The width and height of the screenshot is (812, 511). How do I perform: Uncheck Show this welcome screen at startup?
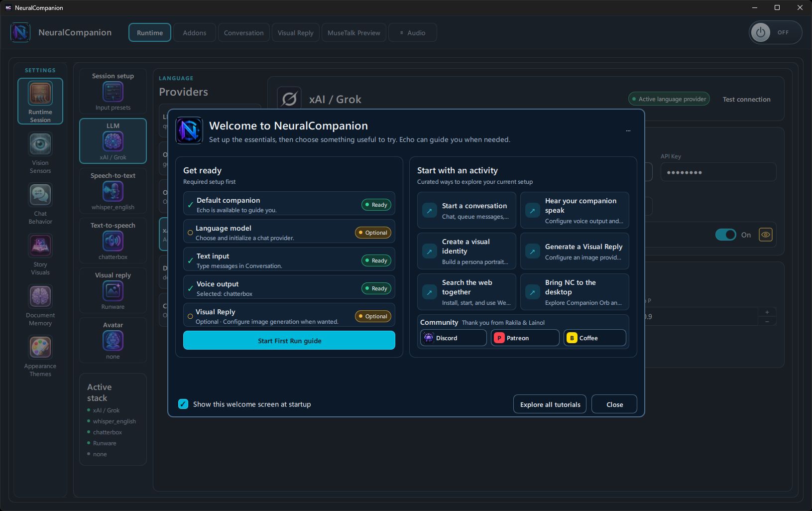(x=183, y=404)
